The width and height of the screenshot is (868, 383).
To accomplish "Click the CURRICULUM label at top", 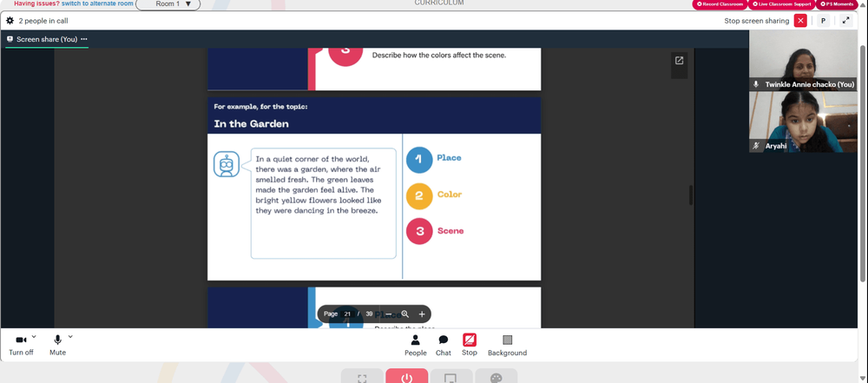I will (x=439, y=3).
